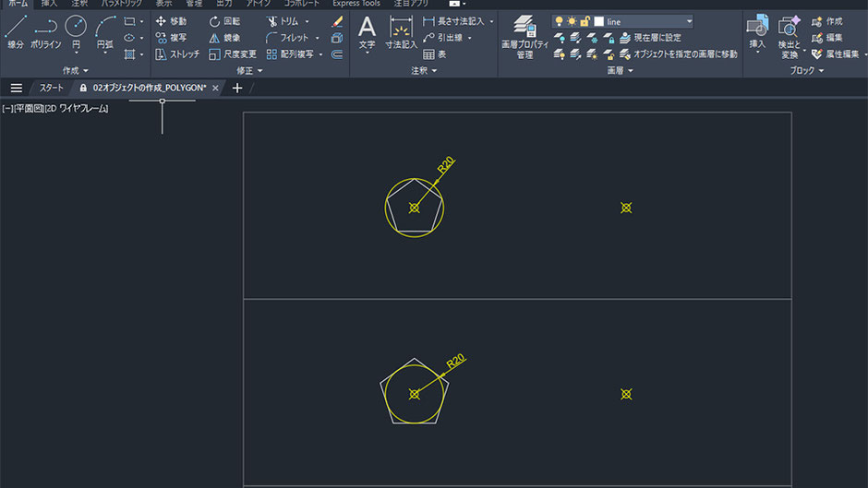
Task: Select the Polyline (ポリライン) tool
Action: click(45, 32)
